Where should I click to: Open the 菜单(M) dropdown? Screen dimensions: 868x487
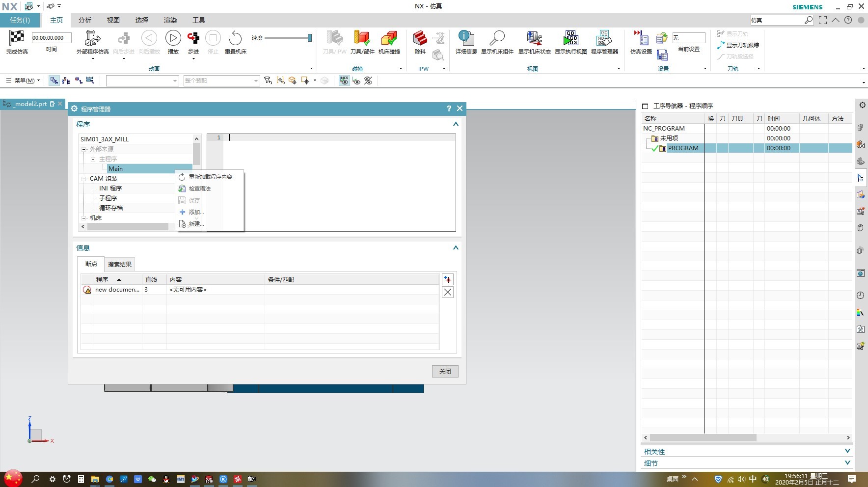tap(23, 81)
